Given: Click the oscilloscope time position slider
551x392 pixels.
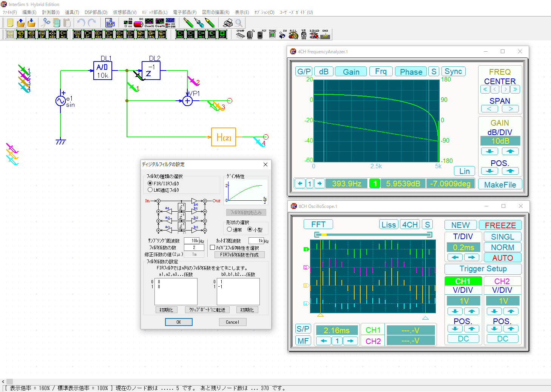Looking at the screenshot, I should (x=324, y=235).
